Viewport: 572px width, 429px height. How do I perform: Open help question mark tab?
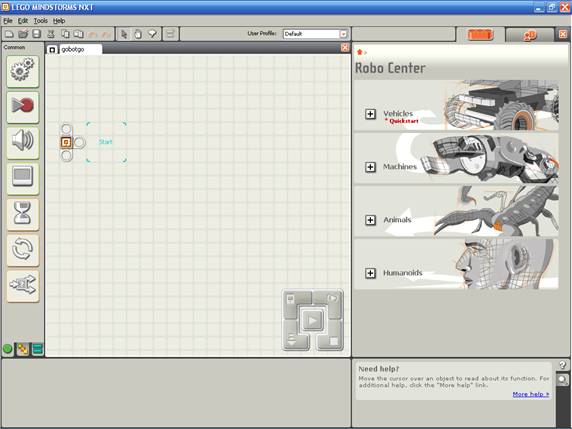pos(563,365)
